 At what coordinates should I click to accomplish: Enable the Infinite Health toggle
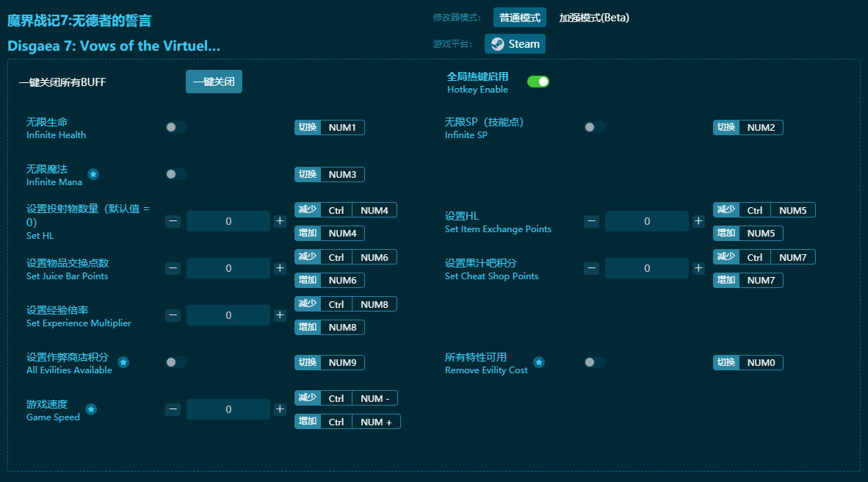(x=176, y=127)
